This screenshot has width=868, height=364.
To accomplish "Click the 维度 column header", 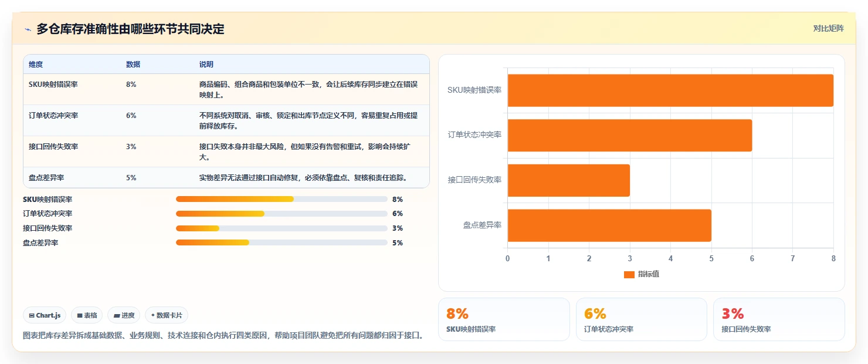I will (36, 65).
